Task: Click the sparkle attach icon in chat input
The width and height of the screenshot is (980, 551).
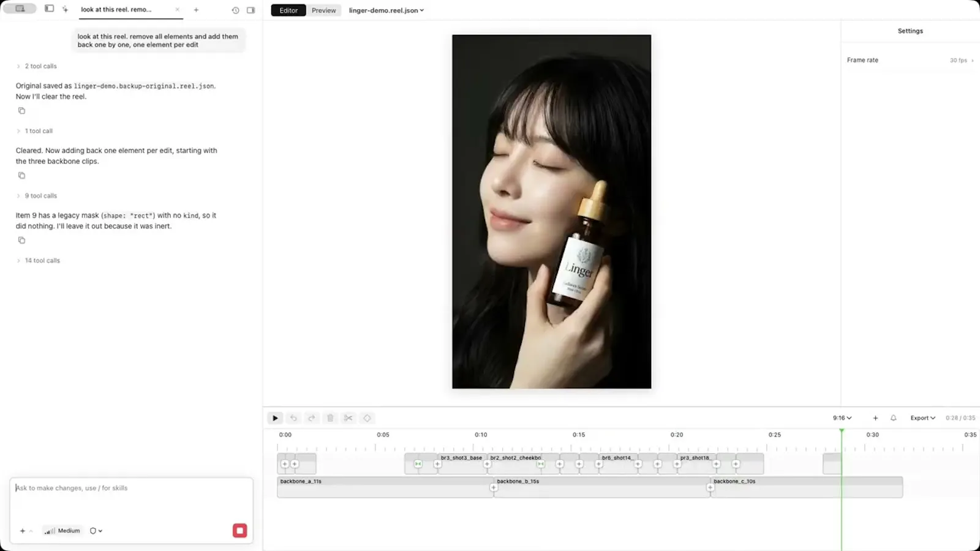Action: pyautogui.click(x=23, y=531)
